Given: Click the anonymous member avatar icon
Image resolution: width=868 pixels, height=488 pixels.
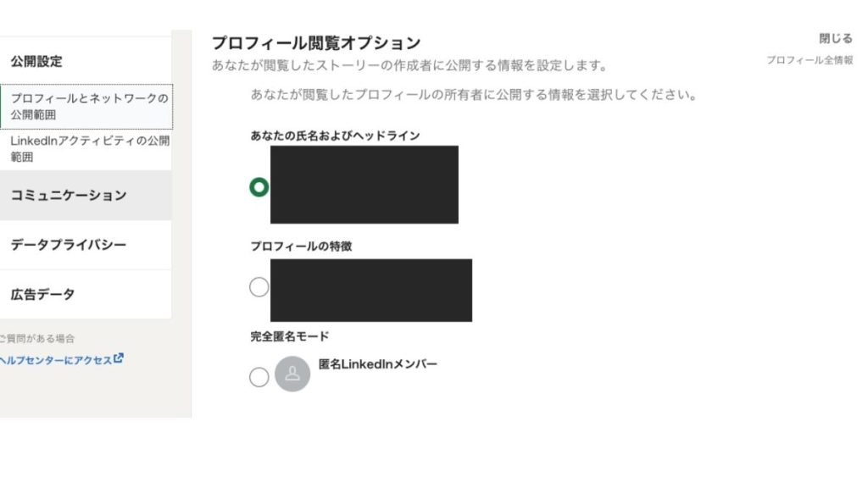Looking at the screenshot, I should pyautogui.click(x=292, y=374).
